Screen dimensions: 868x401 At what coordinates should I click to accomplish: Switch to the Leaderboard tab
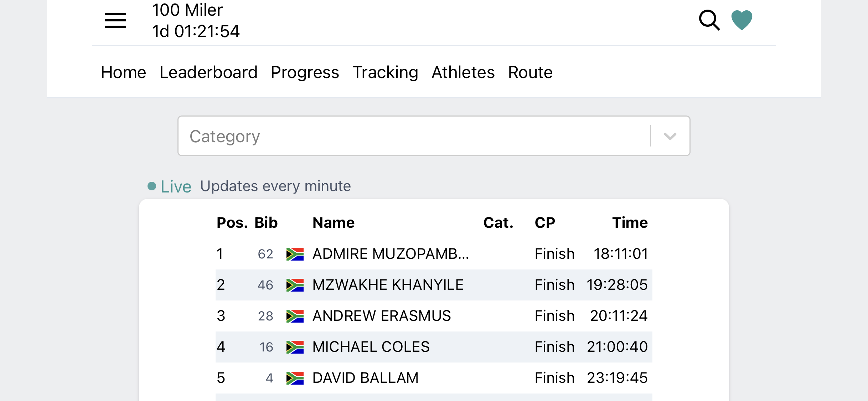coord(208,72)
